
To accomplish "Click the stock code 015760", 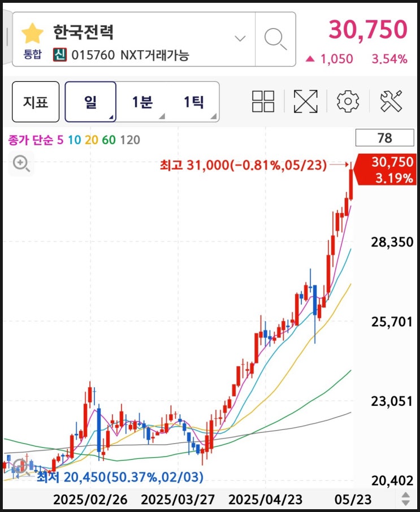I will [93, 55].
